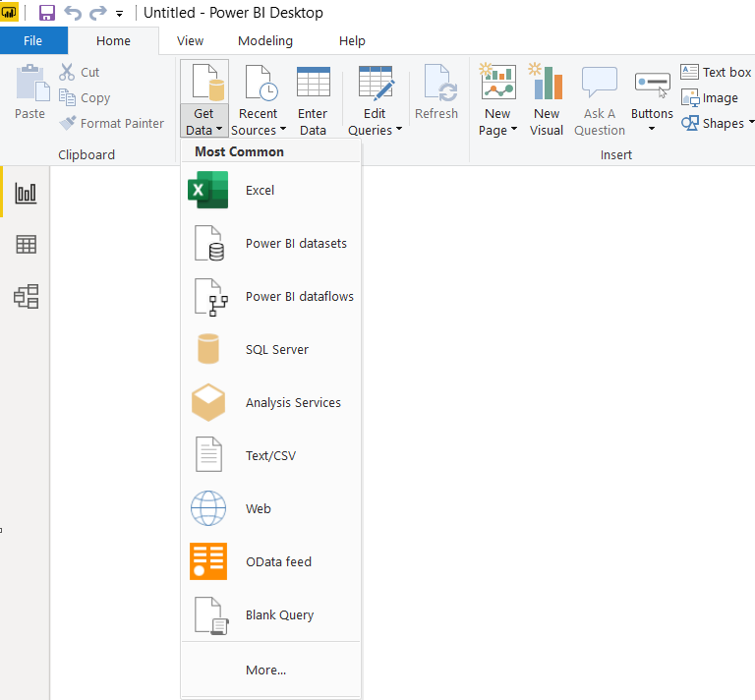Insert an Image from ribbon
The height and width of the screenshot is (700, 755).
[709, 97]
